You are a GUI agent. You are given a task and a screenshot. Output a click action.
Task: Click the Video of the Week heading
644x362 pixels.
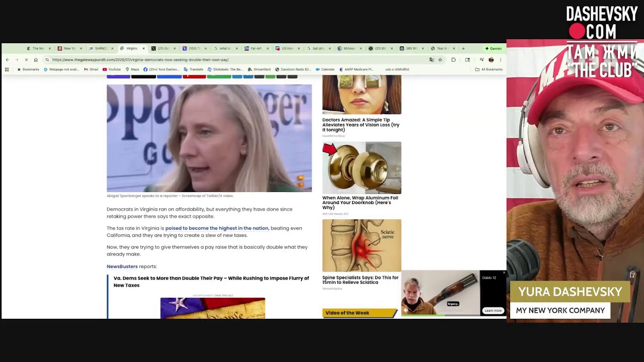click(x=347, y=313)
